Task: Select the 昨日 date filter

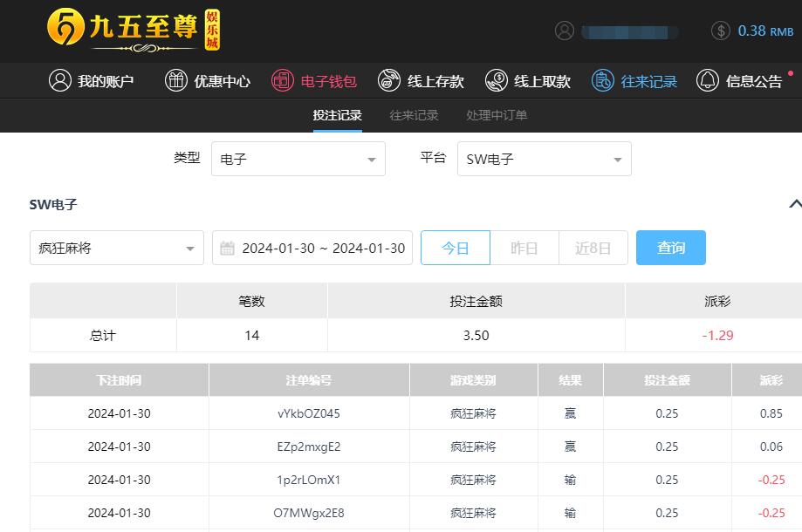Action: pos(524,248)
